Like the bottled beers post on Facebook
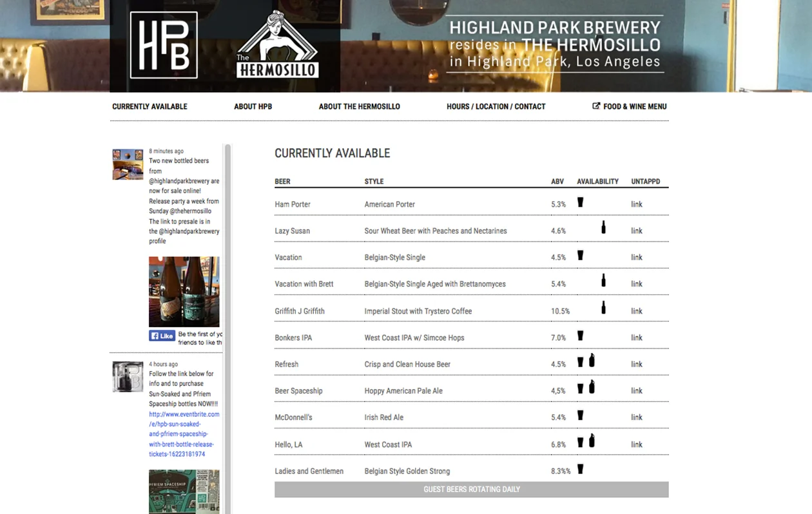 click(162, 335)
